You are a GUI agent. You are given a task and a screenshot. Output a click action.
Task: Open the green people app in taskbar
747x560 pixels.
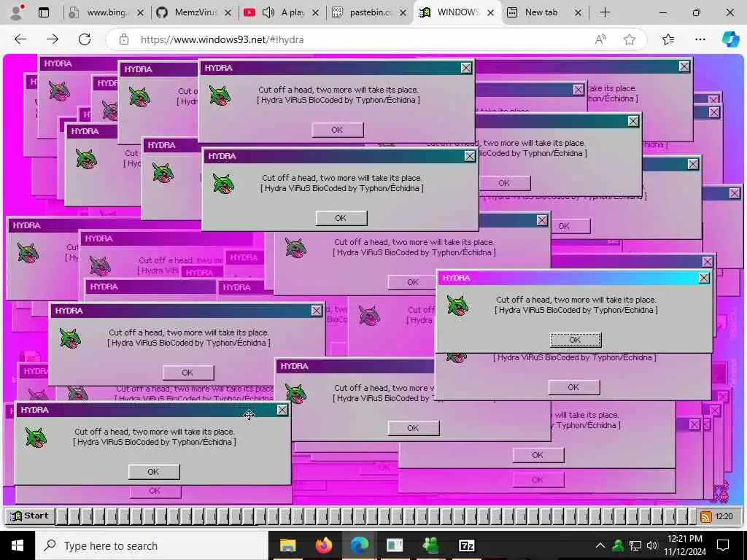[430, 545]
